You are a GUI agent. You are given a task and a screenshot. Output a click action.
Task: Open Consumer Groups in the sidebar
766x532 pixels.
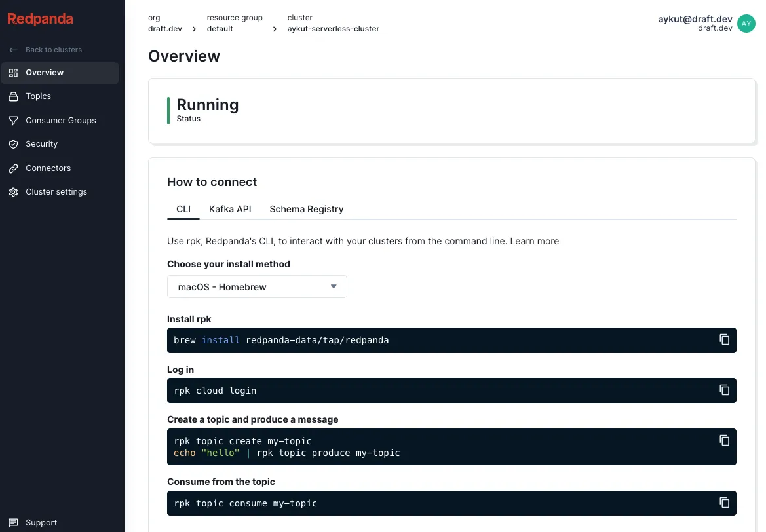click(60, 120)
